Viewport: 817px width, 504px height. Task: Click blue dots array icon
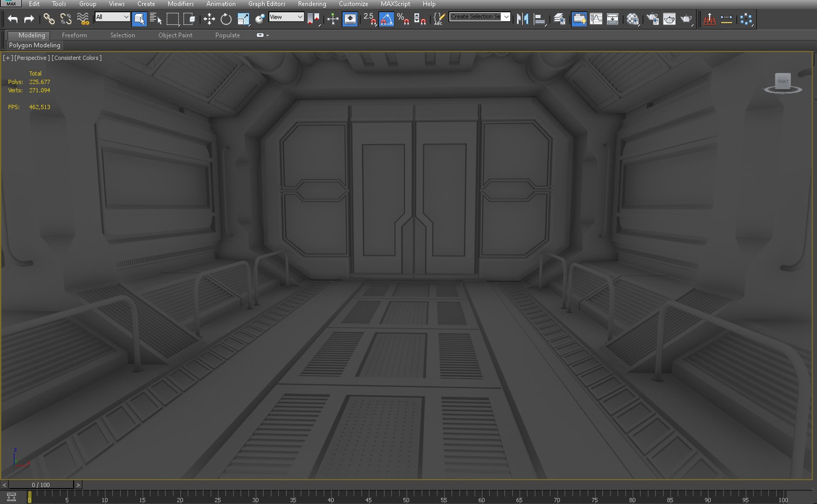pyautogui.click(x=746, y=19)
